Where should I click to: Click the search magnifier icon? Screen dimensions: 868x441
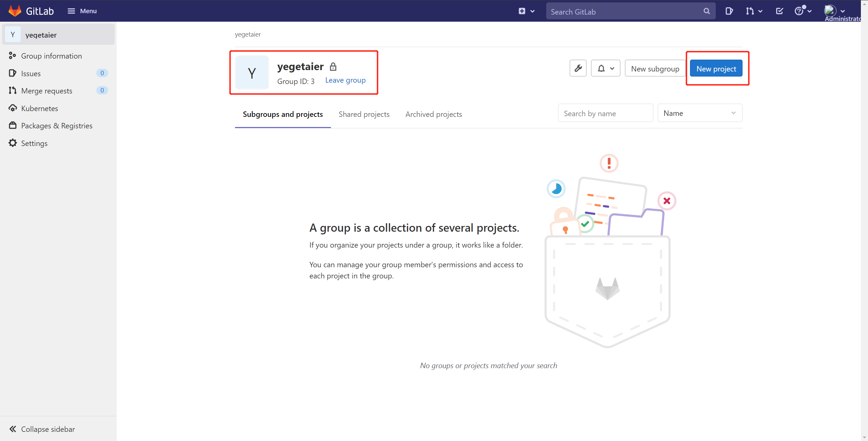(x=707, y=11)
